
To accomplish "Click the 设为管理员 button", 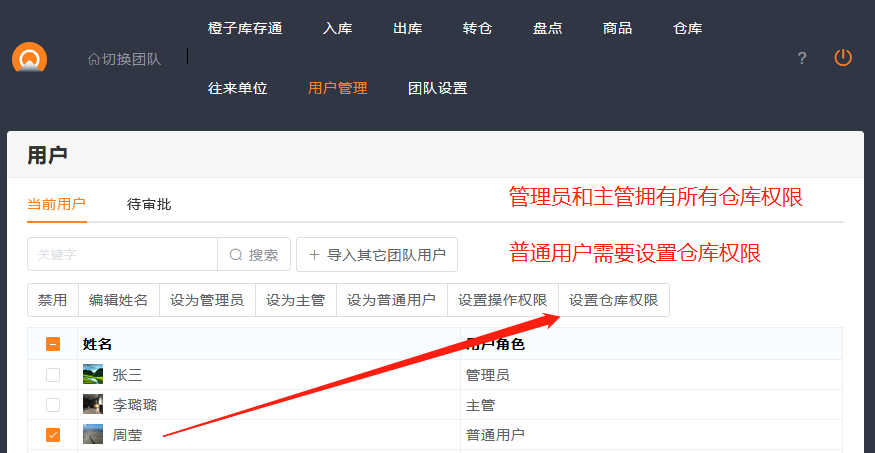I will click(206, 300).
